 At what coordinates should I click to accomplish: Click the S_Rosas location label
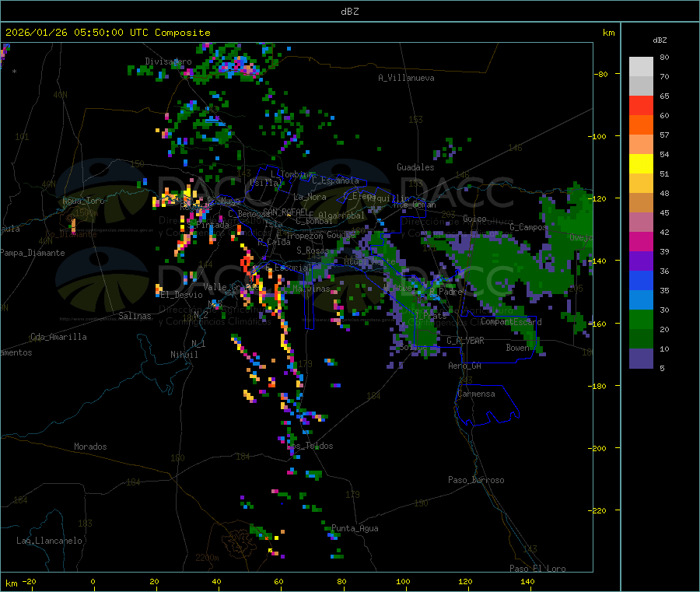pyautogui.click(x=313, y=250)
